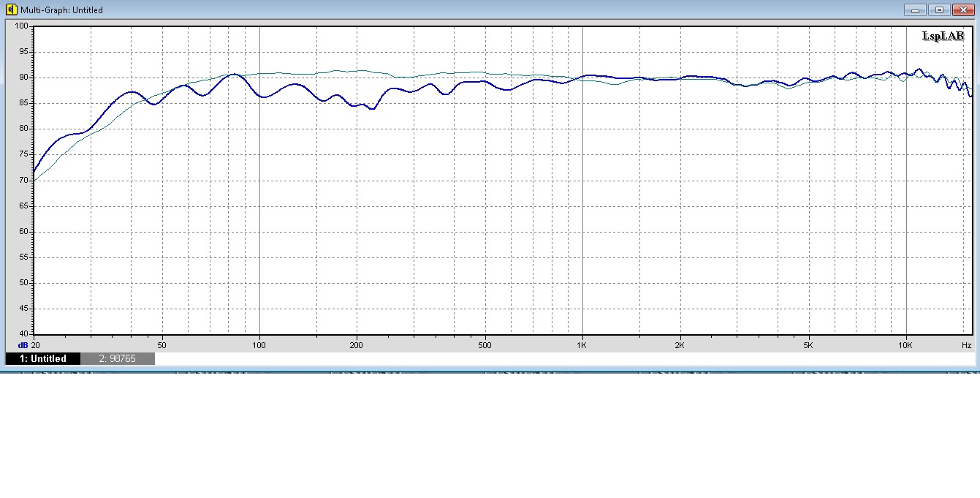Viewport: 980px width, 498px height.
Task: Click the 100 frequency axis label
Action: (259, 344)
